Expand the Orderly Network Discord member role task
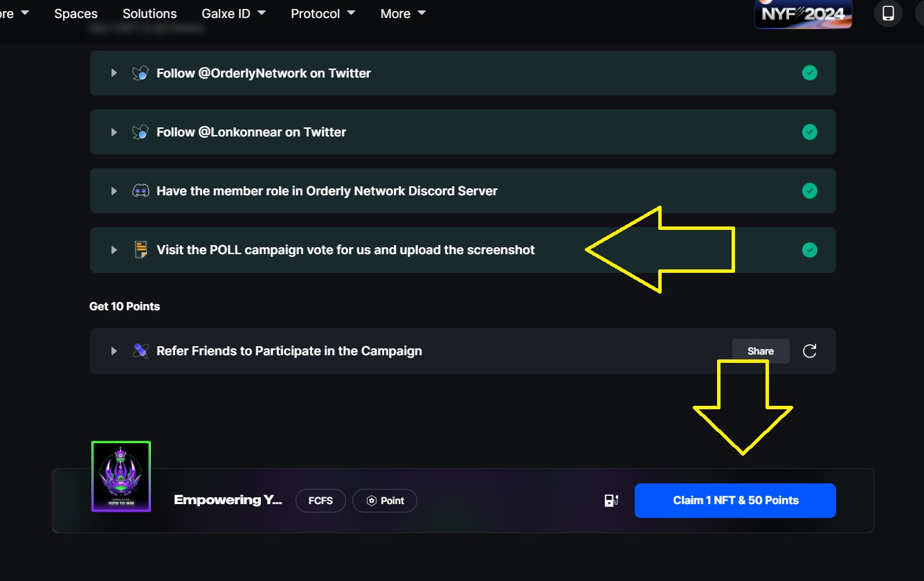The width and height of the screenshot is (924, 581). point(114,191)
